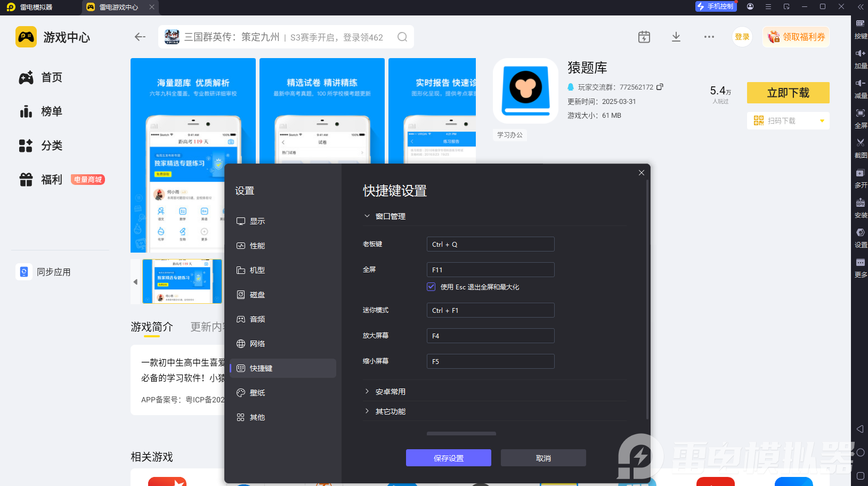Screen dimensions: 868x486
Task: Click the 安装 APK install icon
Action: click(x=861, y=208)
